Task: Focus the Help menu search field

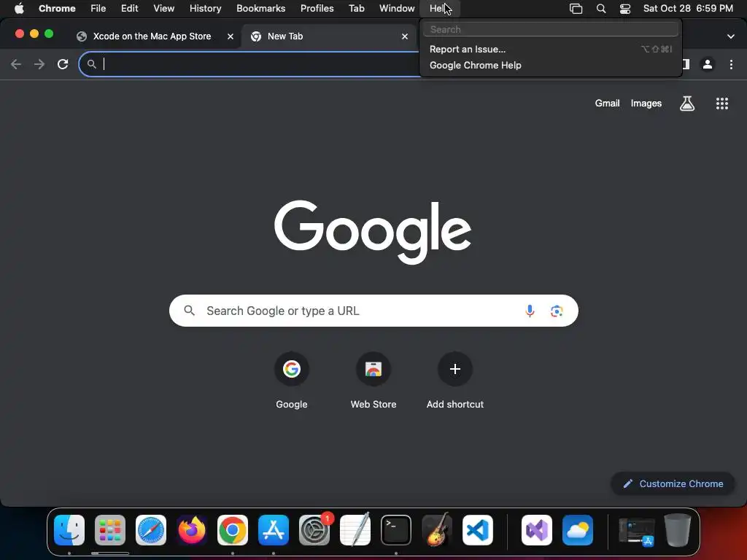Action: coord(551,29)
